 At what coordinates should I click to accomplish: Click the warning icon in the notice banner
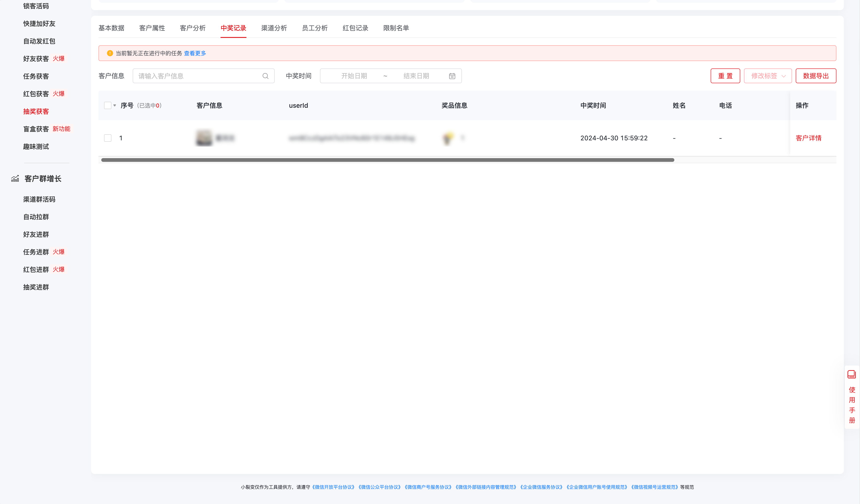coord(110,53)
